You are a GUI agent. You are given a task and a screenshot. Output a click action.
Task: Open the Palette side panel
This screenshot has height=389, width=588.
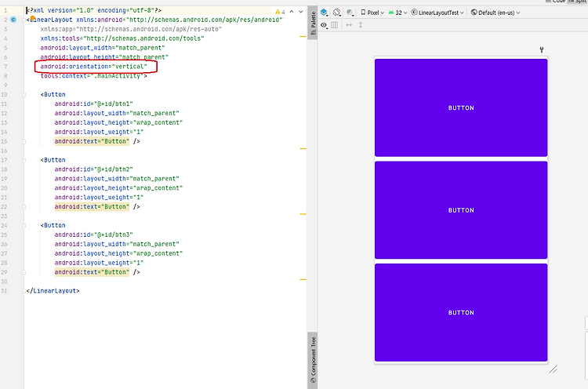point(313,22)
